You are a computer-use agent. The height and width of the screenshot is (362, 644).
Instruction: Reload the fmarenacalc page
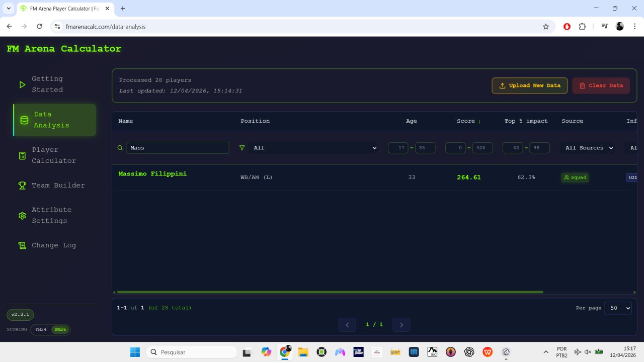(x=39, y=27)
